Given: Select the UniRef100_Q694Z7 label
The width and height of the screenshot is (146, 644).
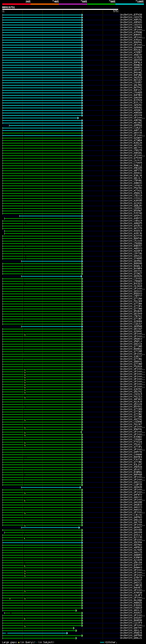Looking at the screenshot, I should (131, 527).
